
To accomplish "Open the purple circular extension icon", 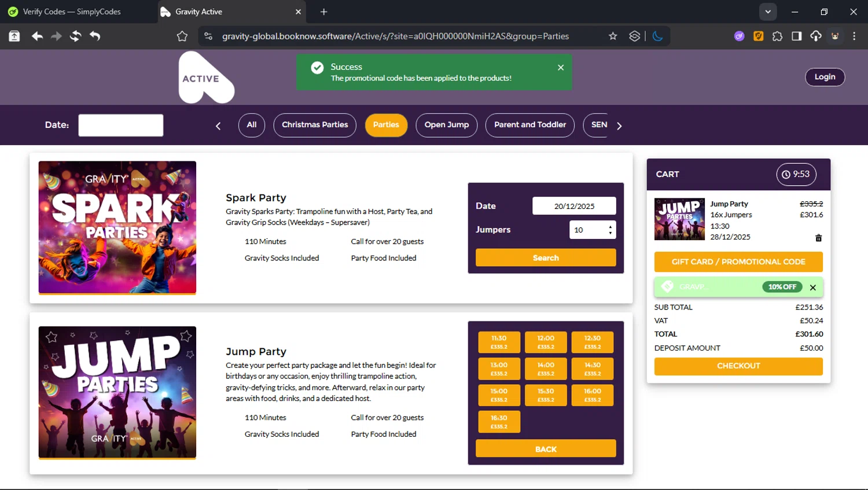I will pyautogui.click(x=739, y=36).
